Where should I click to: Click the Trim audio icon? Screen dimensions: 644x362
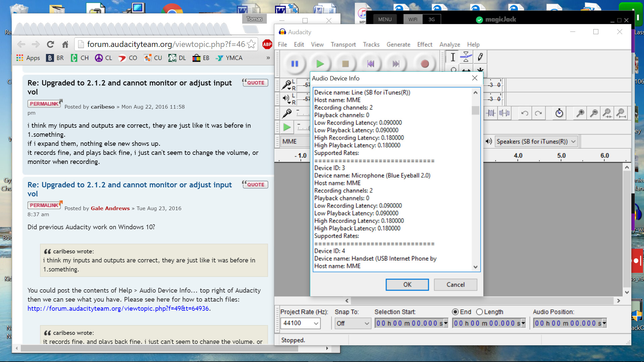(491, 113)
